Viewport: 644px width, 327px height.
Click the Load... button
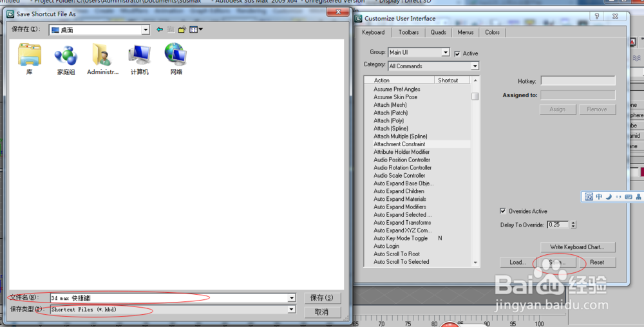518,262
